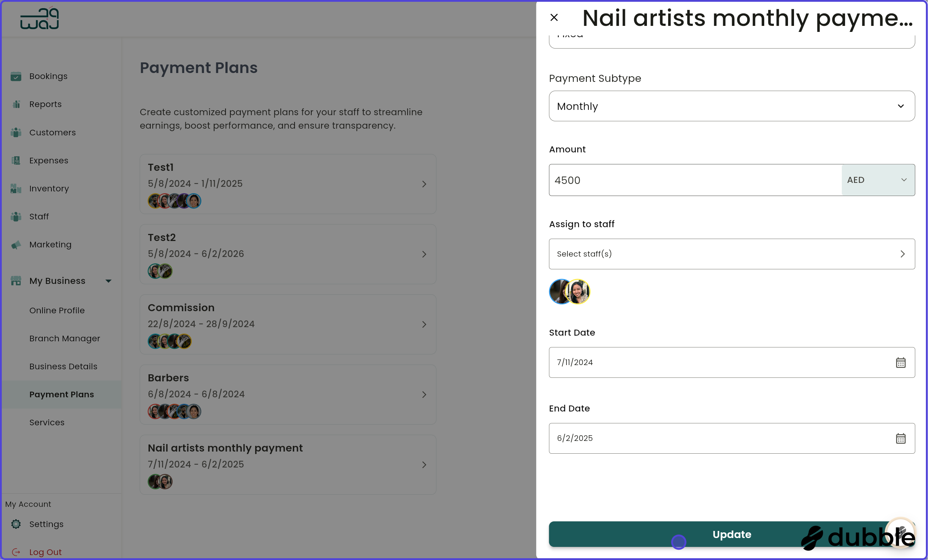Select the Expenses sidebar icon
928x560 pixels.
pos(16,161)
